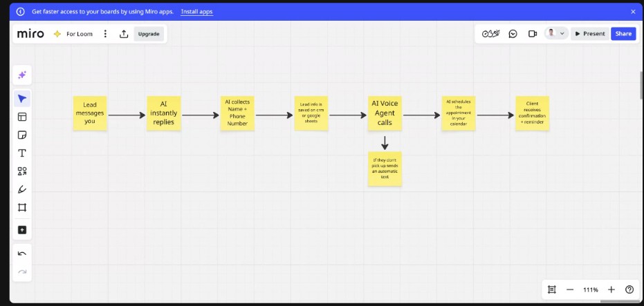Select the Text tool
The image size is (644, 306).
click(x=22, y=153)
